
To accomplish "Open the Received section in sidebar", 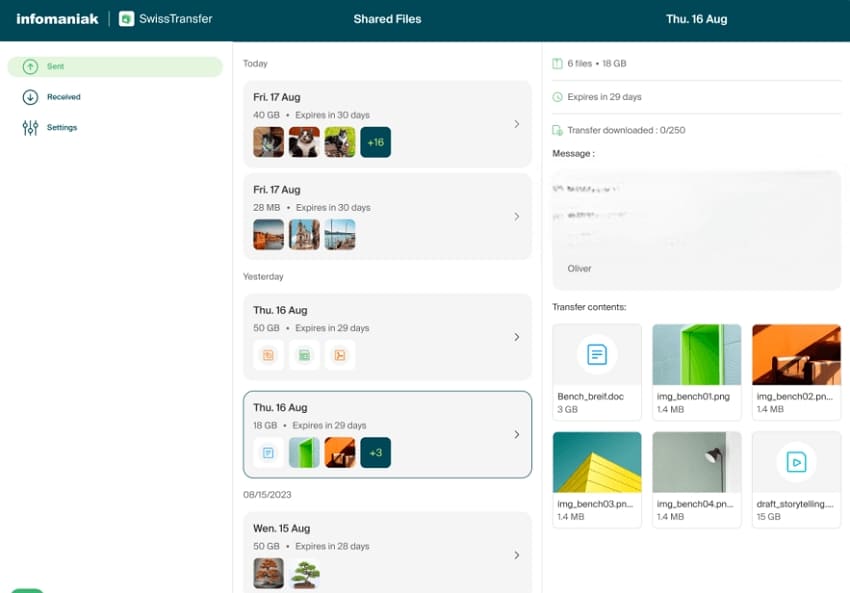I will tap(63, 97).
